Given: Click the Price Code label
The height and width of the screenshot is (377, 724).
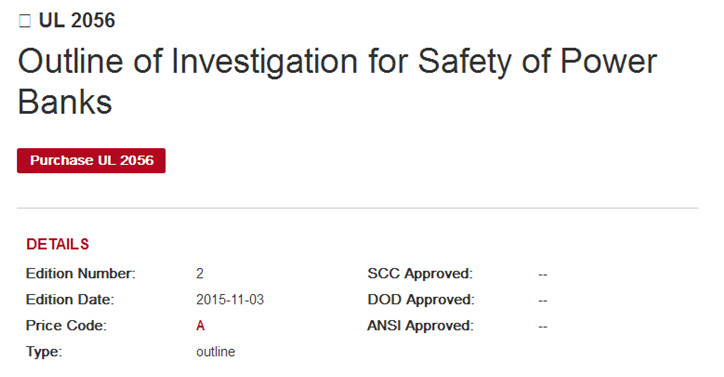Looking at the screenshot, I should click(66, 326).
